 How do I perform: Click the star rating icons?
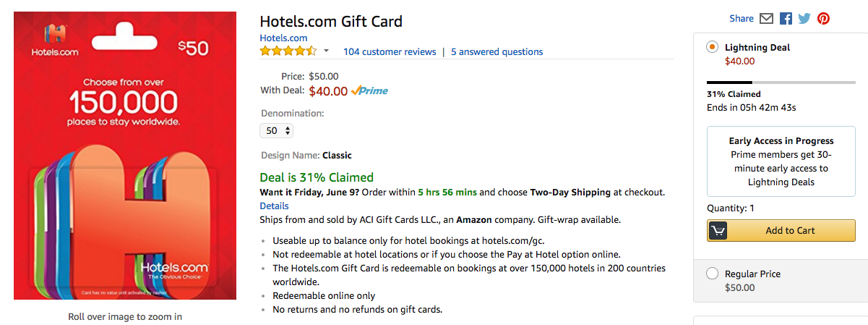tap(288, 51)
